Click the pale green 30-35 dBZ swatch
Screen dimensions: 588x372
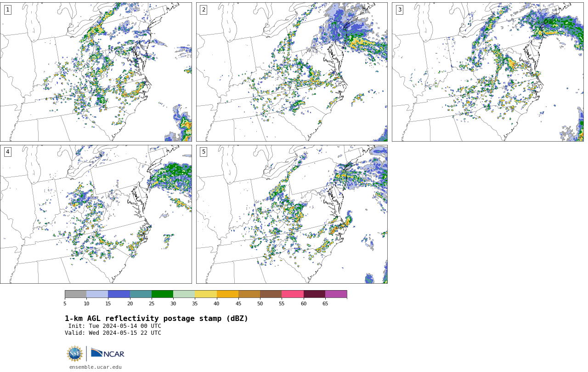[x=184, y=294]
